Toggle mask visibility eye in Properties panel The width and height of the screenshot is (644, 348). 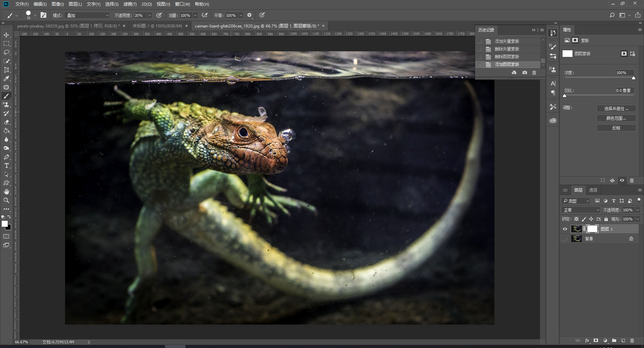(622, 181)
